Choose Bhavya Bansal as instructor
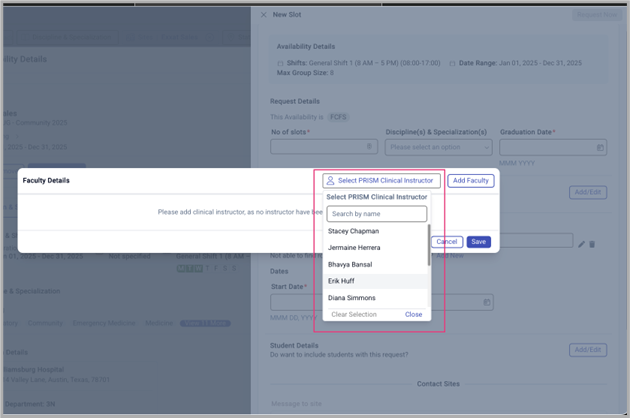The image size is (630, 418). pyautogui.click(x=375, y=264)
